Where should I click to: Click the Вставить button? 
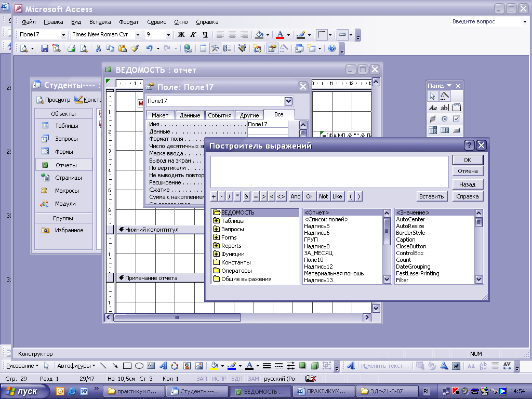tap(432, 196)
